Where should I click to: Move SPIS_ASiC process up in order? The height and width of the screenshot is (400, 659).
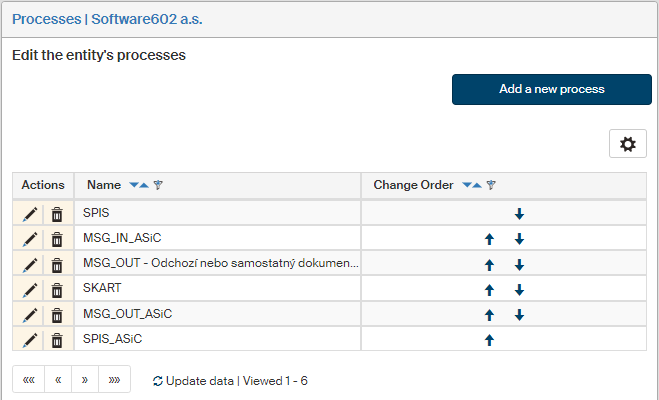(489, 340)
